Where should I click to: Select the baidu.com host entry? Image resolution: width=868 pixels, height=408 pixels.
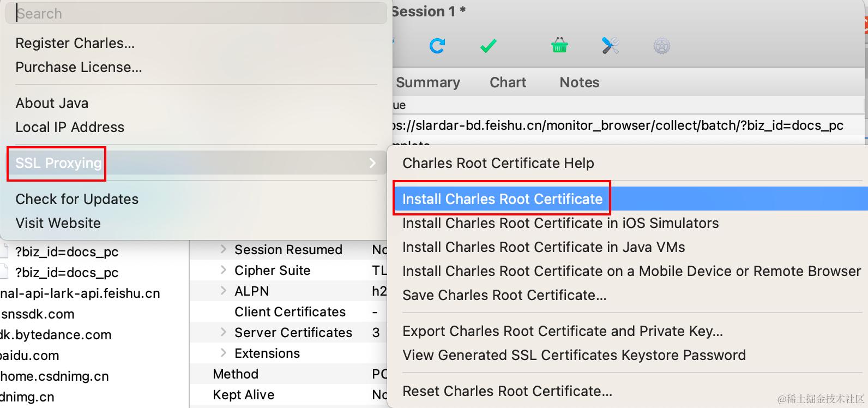point(29,355)
